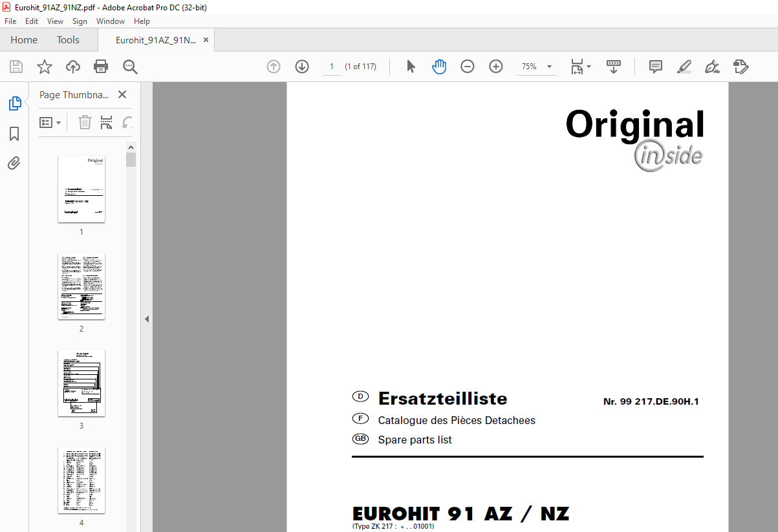
Task: Collapse the navigation pane arrow
Action: pyautogui.click(x=147, y=319)
